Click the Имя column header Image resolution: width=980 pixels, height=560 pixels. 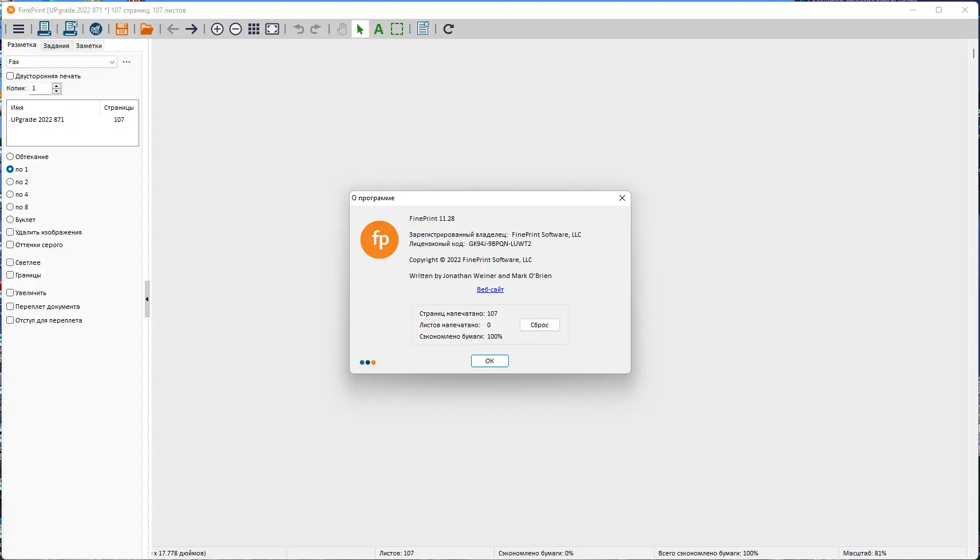coord(54,108)
